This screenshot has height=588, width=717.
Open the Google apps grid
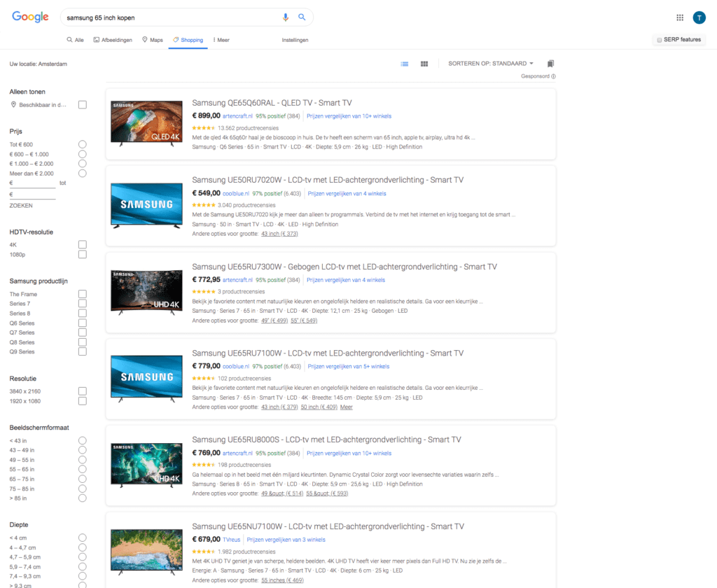[x=680, y=17]
